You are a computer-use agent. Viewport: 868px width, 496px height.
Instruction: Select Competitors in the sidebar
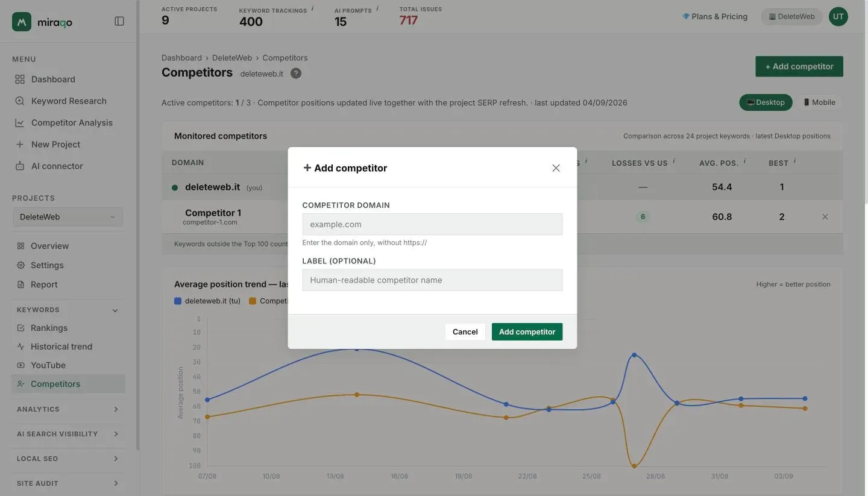click(68, 384)
